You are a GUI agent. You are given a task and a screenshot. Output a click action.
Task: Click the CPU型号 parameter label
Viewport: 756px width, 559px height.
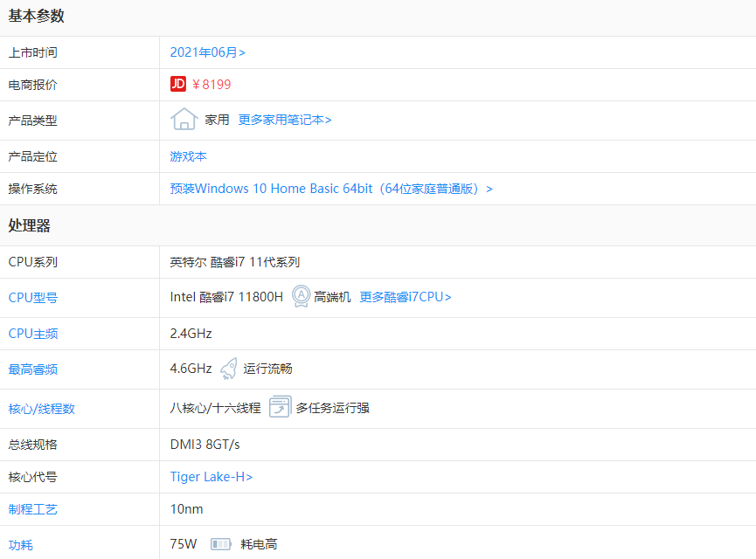(x=31, y=297)
